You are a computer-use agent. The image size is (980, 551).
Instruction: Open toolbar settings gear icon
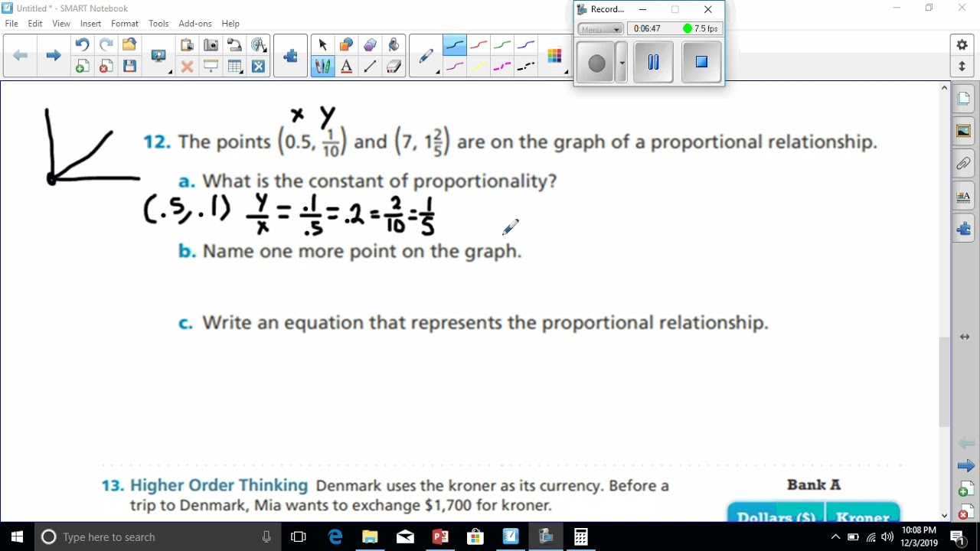(x=962, y=45)
